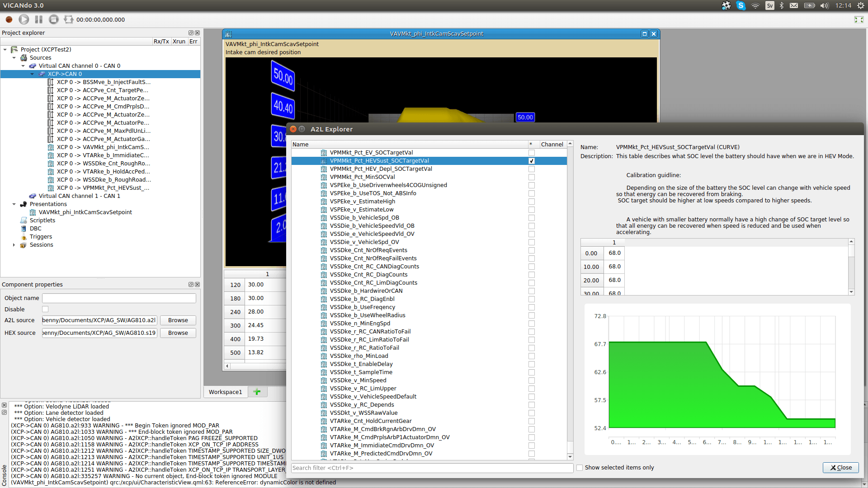The image size is (868, 488).
Task: Click the reset timestamp icon beside the timer
Action: click(x=69, y=19)
